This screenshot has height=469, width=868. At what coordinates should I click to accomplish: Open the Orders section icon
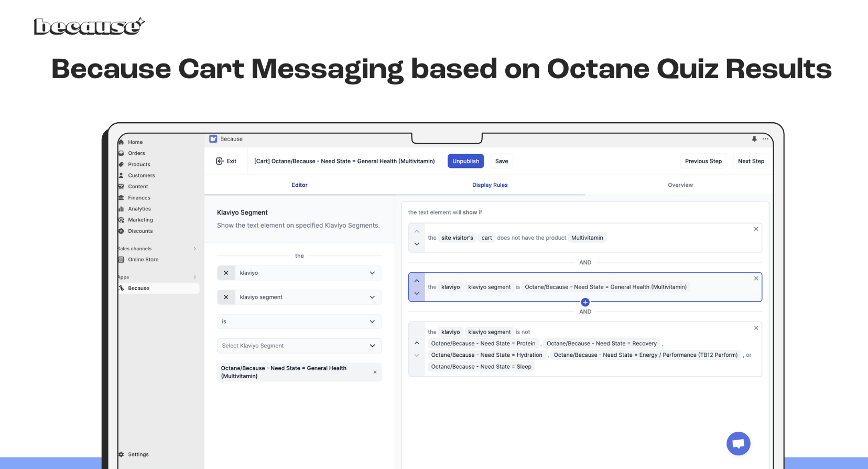[121, 153]
